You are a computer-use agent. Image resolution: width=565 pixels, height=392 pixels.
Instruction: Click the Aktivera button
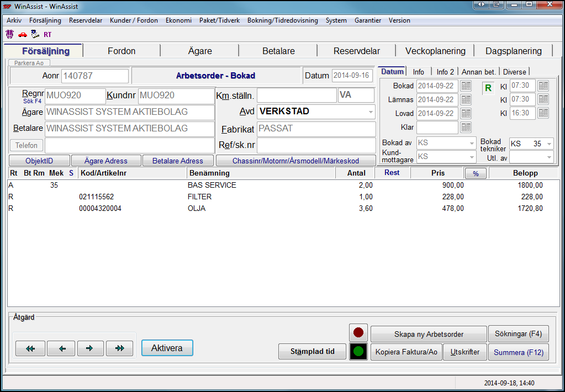(x=167, y=348)
